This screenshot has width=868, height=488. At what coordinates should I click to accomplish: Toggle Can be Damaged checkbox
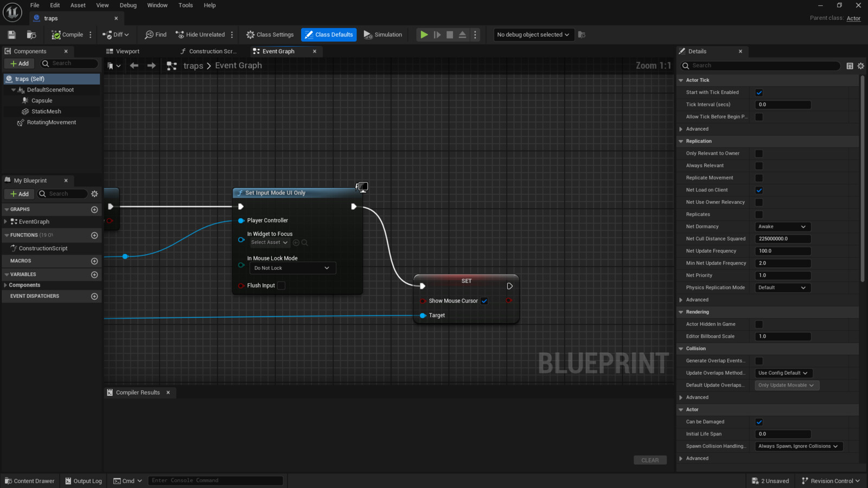(x=759, y=422)
